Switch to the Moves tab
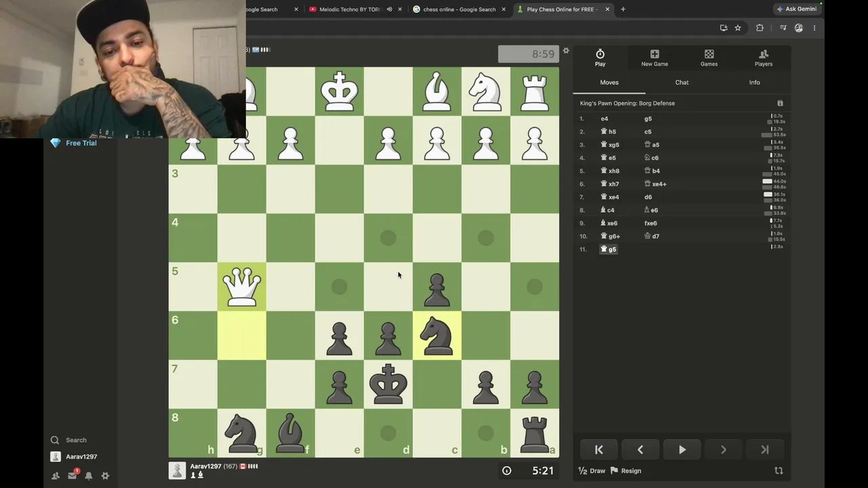The width and height of the screenshot is (868, 488). click(x=609, y=83)
